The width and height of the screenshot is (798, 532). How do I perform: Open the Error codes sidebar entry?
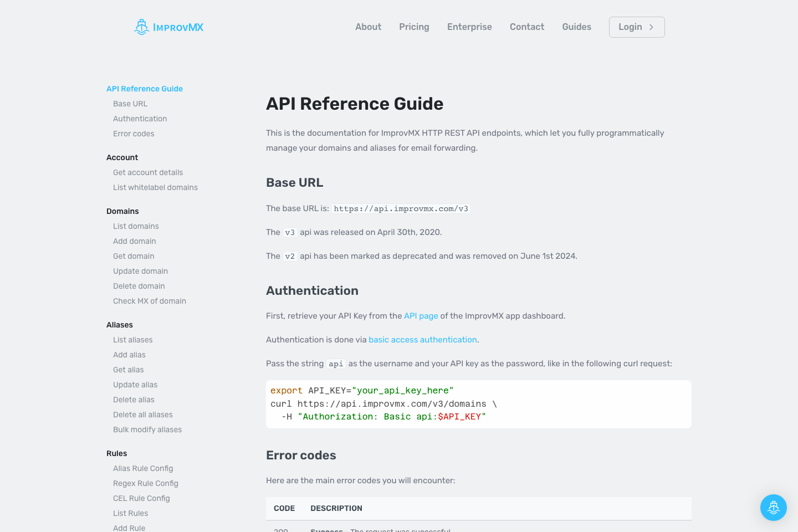(x=134, y=134)
